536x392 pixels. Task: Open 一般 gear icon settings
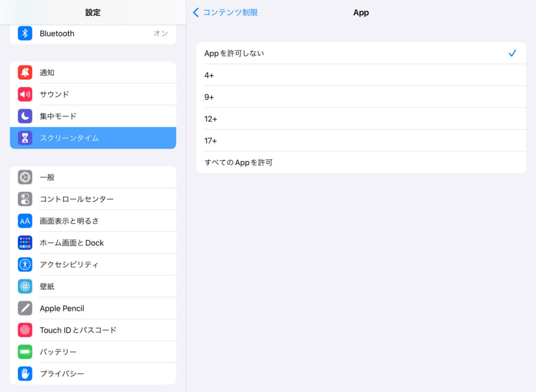(25, 177)
